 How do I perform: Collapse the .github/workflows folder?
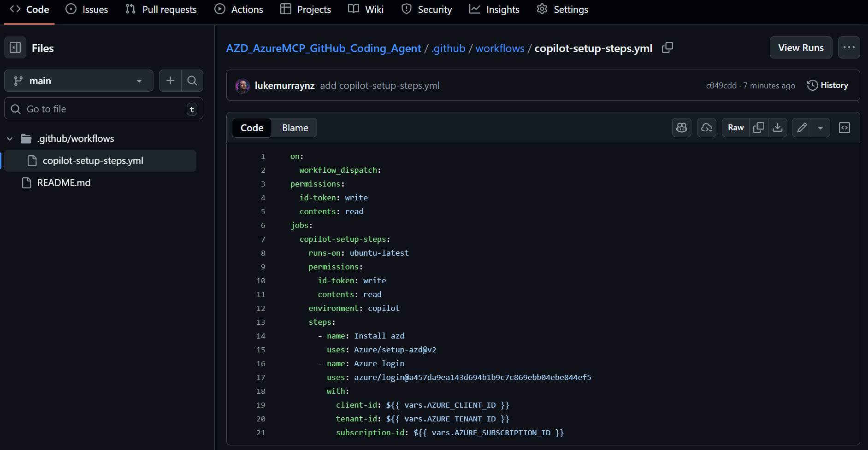pyautogui.click(x=9, y=138)
